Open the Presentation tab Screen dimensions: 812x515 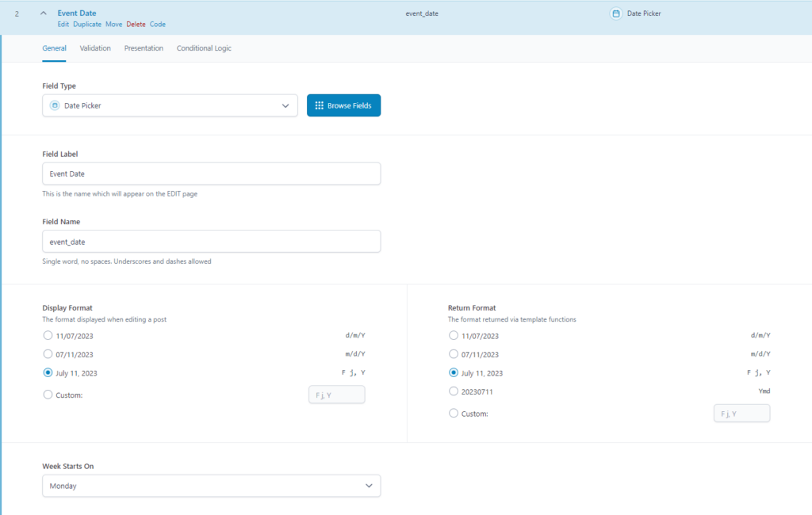point(144,48)
